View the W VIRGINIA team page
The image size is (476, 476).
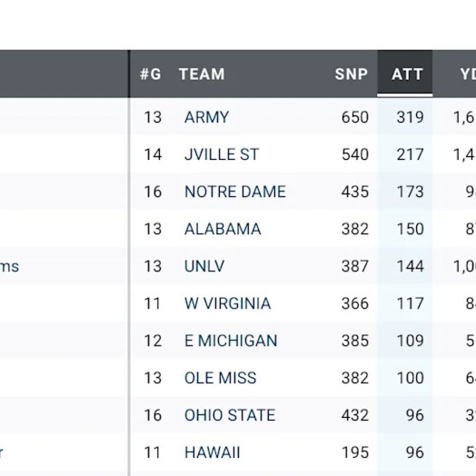[x=227, y=303]
